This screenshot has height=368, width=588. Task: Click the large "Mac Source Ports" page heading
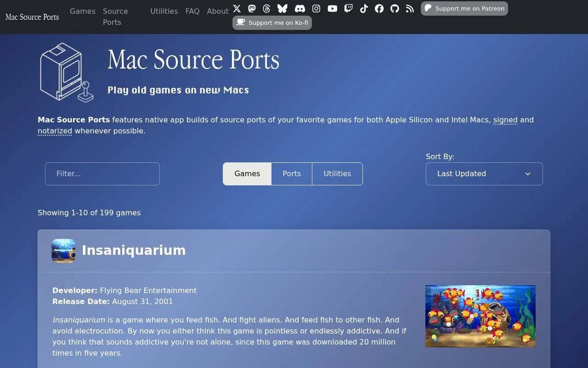(193, 59)
